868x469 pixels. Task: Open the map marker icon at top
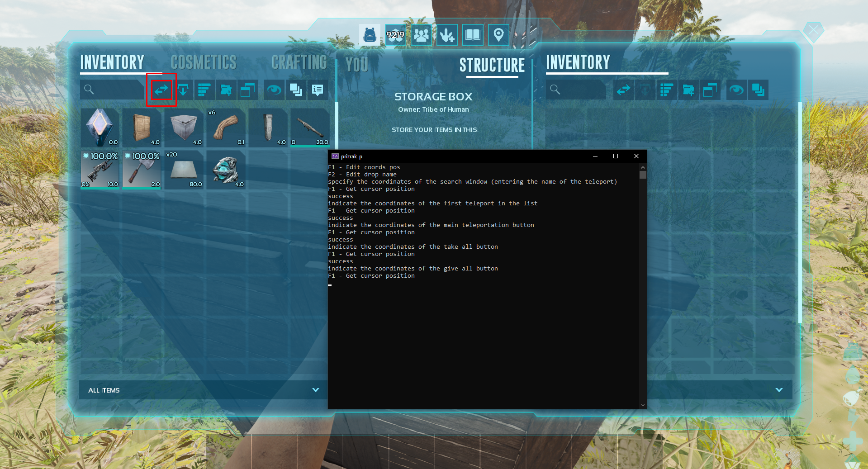tap(498, 35)
